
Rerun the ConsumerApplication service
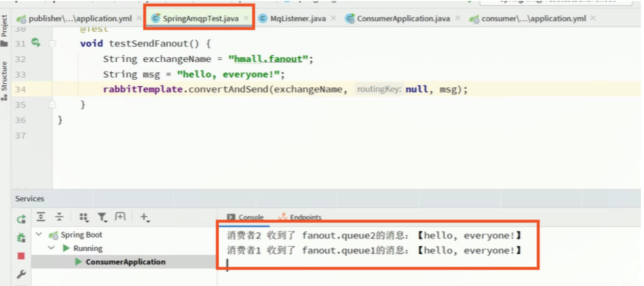point(21,219)
